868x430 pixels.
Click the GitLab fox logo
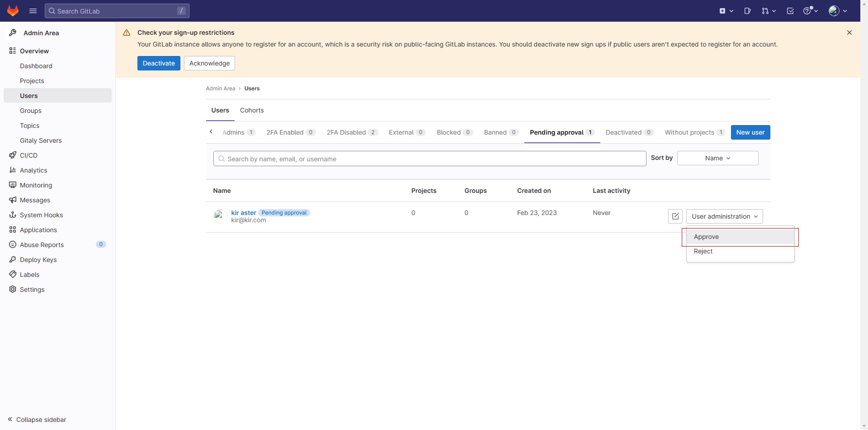click(13, 11)
